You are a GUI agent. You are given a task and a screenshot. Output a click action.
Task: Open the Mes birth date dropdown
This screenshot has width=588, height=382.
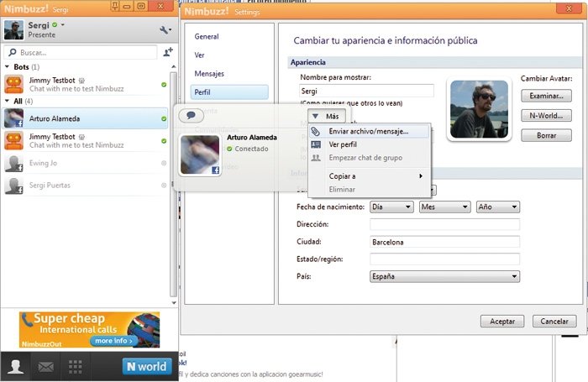tap(444, 207)
